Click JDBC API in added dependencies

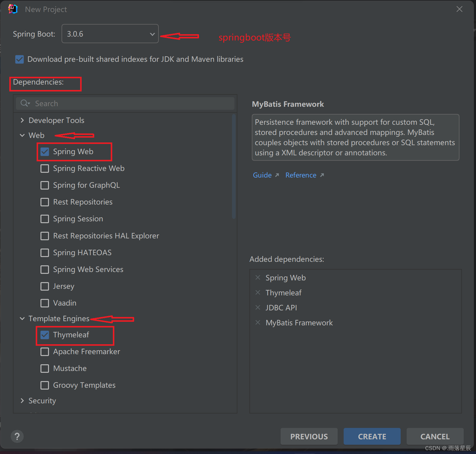[281, 308]
